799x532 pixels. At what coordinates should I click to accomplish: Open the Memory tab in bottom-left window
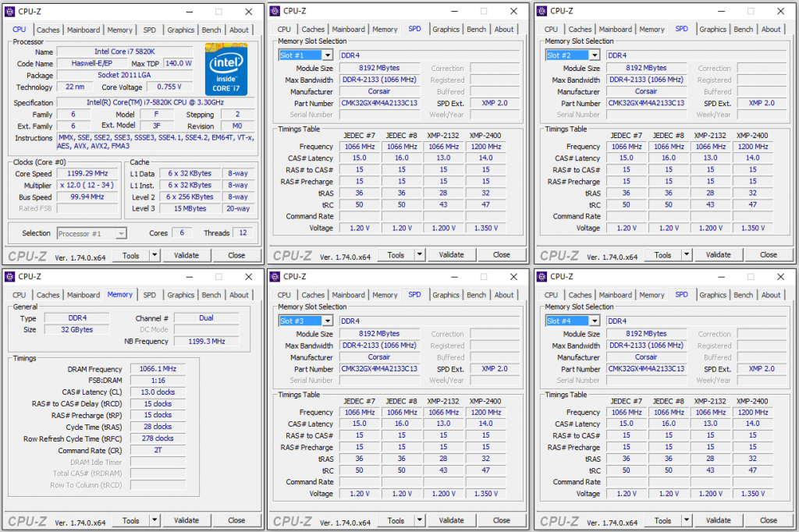click(x=119, y=295)
